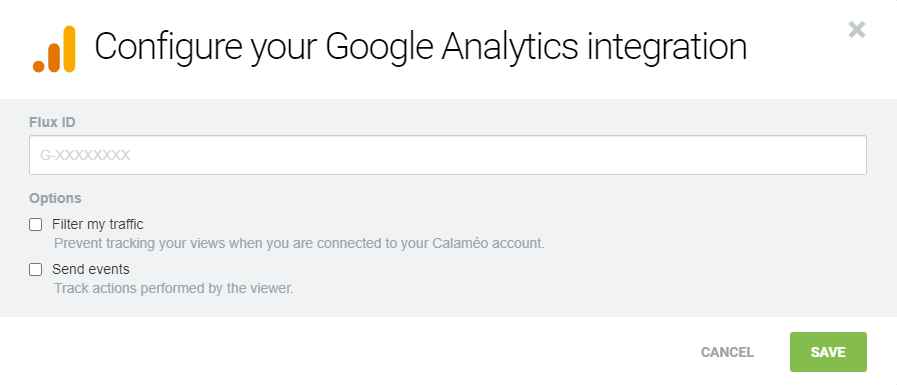
Task: Click the Google Analytics logo icon
Action: [54, 49]
